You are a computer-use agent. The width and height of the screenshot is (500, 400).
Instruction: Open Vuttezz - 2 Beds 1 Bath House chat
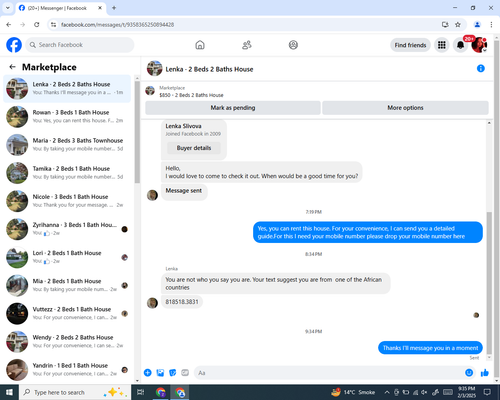pyautogui.click(x=67, y=313)
